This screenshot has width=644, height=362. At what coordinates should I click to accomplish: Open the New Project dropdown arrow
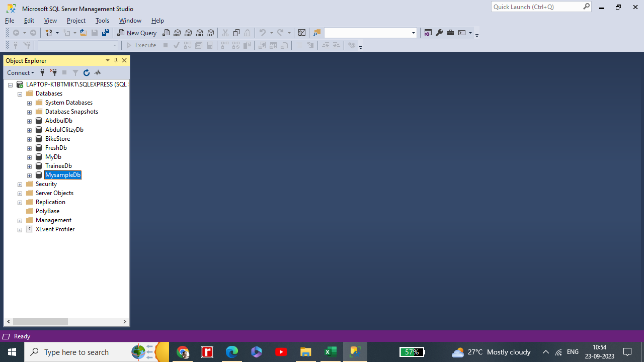pyautogui.click(x=57, y=33)
